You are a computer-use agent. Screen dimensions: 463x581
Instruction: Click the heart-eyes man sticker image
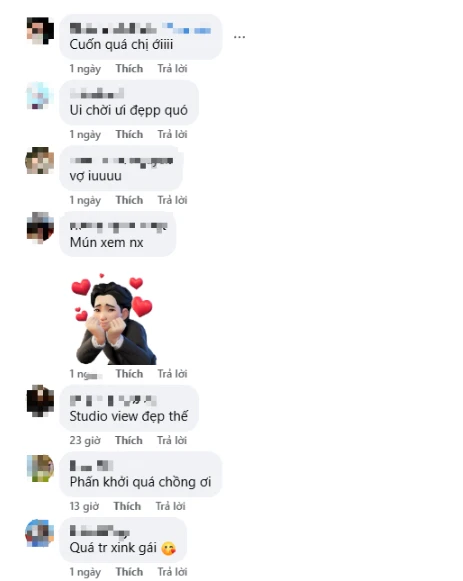click(x=113, y=319)
